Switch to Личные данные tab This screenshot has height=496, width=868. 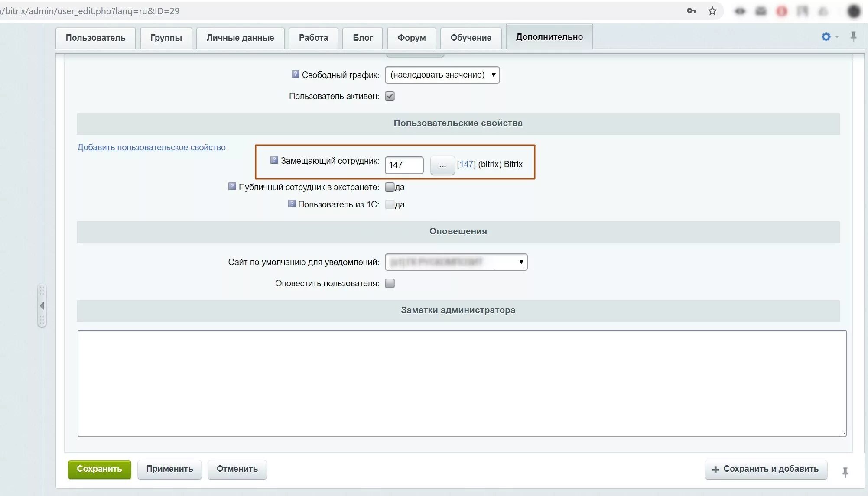(240, 38)
